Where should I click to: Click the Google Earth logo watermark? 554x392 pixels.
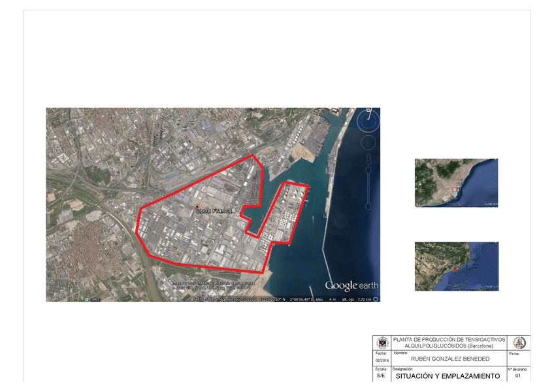[351, 286]
